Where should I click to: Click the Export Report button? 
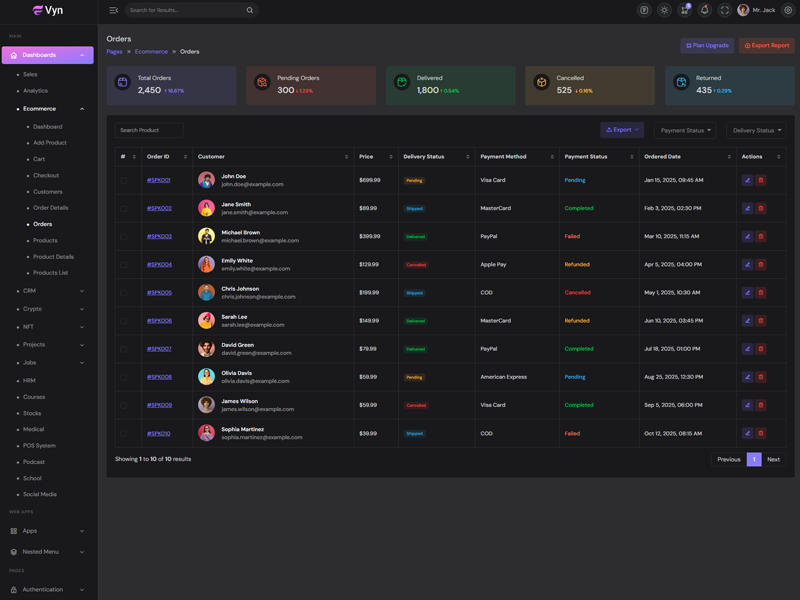pos(767,45)
